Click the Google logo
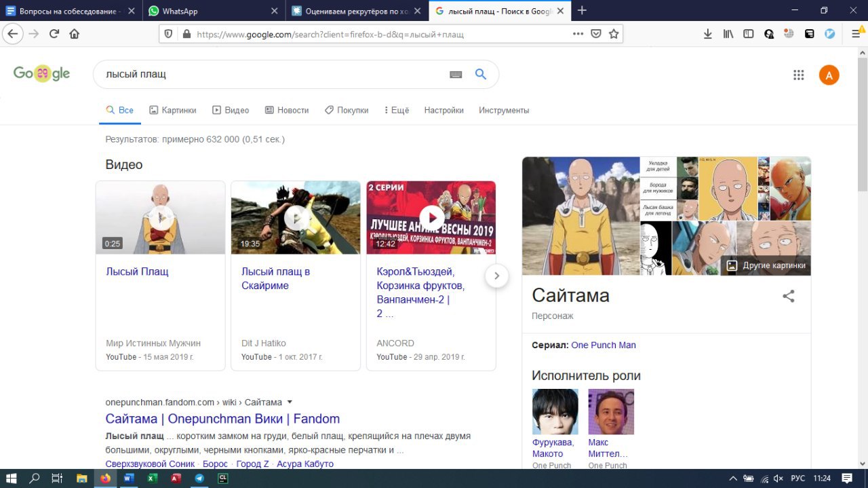Image resolution: width=868 pixels, height=488 pixels. pos(41,74)
